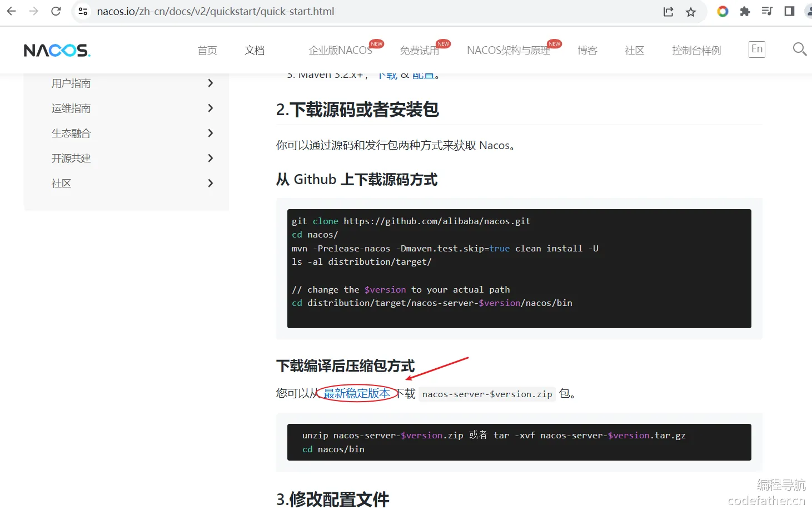Click the mvn -Prelease-nacos command line
Viewport: 812px width, 514px height.
pyautogui.click(x=445, y=249)
